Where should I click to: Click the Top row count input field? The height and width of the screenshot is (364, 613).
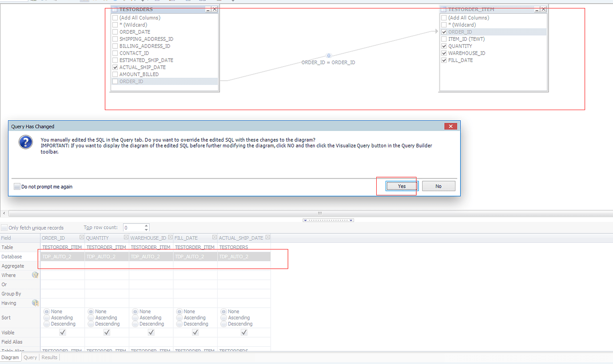tap(131, 227)
